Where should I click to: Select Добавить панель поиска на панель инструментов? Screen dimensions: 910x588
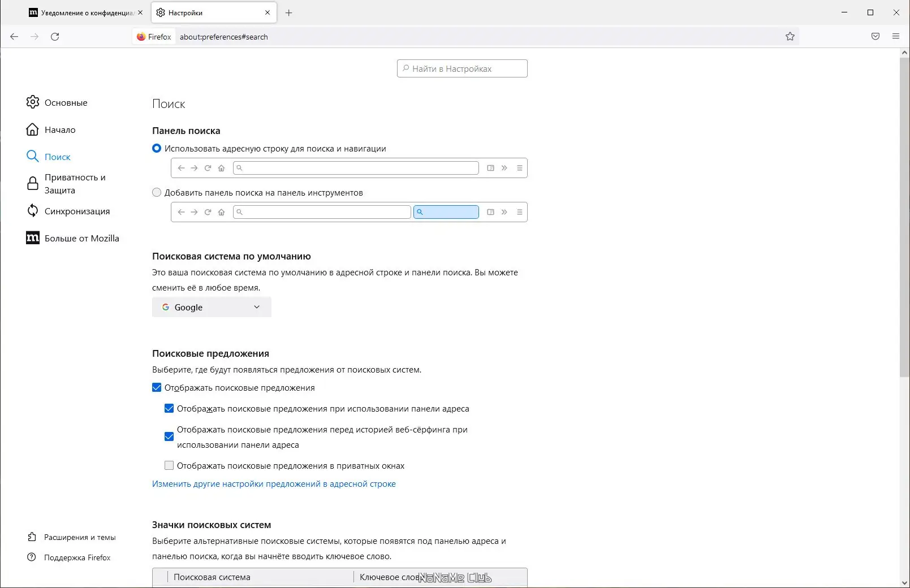click(157, 193)
